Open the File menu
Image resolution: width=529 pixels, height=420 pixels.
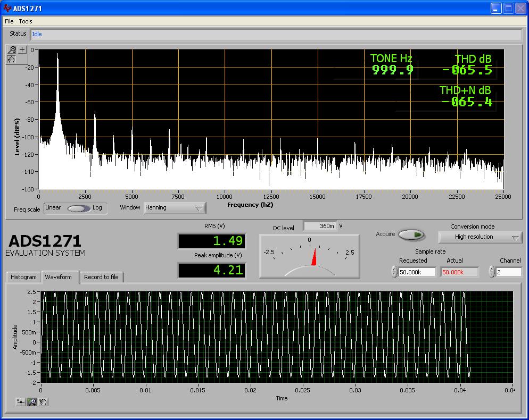click(x=9, y=21)
